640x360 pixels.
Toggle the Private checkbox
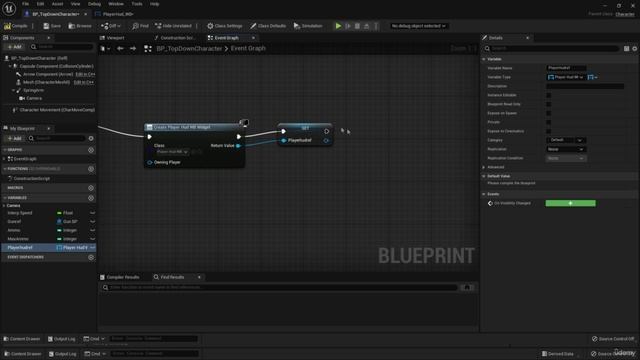click(549, 122)
